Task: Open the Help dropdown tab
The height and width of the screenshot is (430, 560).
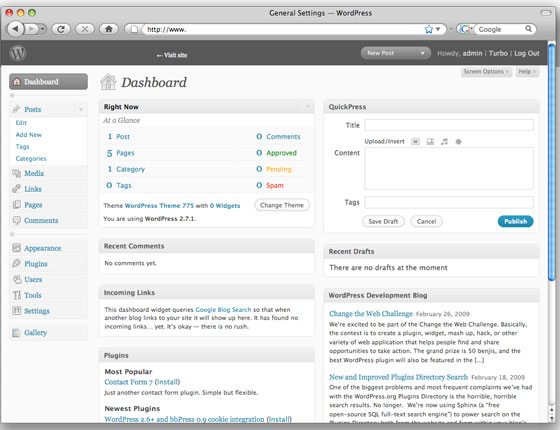Action: tap(527, 72)
